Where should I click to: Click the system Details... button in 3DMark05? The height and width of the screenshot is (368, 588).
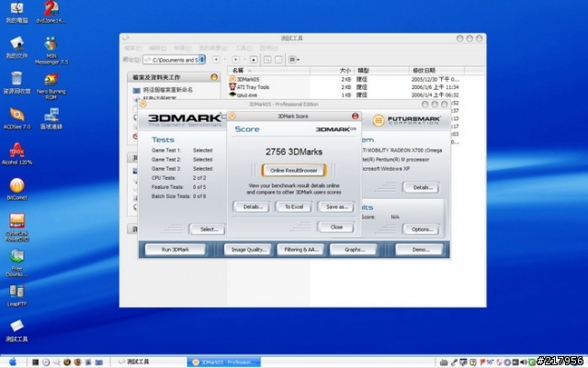click(422, 187)
